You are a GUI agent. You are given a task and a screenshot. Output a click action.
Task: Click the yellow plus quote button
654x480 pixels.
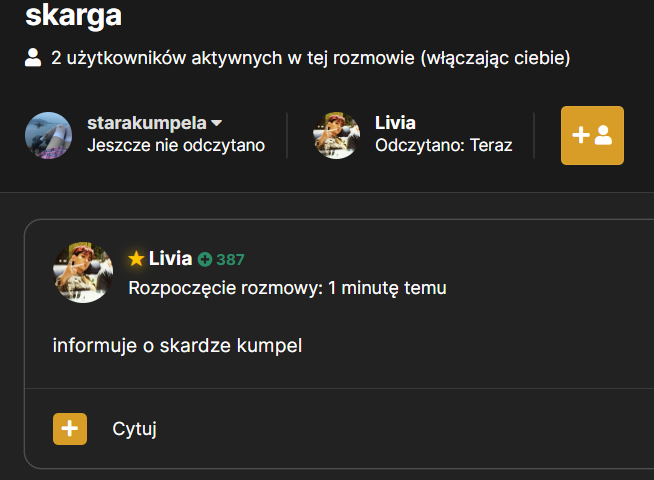tap(70, 429)
